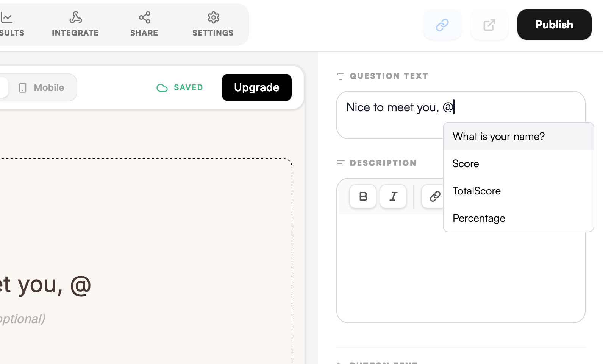Open the Results tab

click(x=11, y=25)
